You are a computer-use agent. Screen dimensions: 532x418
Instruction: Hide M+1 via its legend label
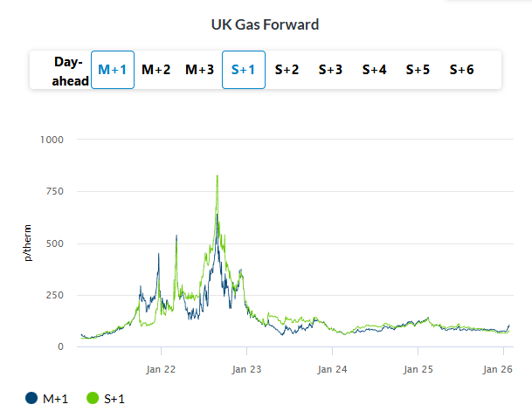[55, 399]
